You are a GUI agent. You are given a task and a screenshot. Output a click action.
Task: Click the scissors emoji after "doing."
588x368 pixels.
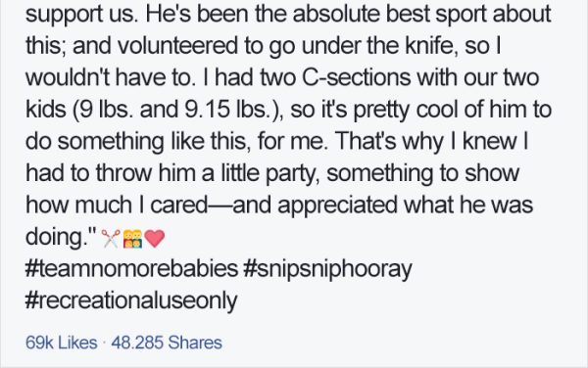point(111,239)
